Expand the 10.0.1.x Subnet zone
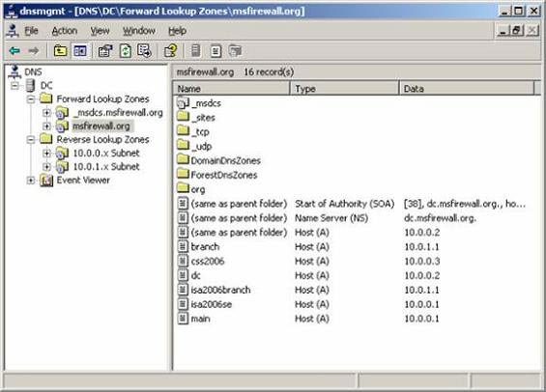Image resolution: width=546 pixels, height=392 pixels. (46, 167)
